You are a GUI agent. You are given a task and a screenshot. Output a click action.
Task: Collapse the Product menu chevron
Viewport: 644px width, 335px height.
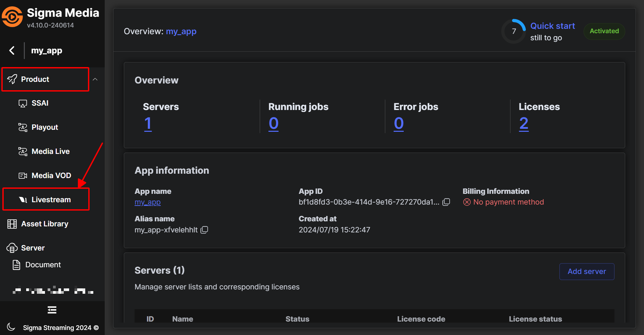click(95, 79)
